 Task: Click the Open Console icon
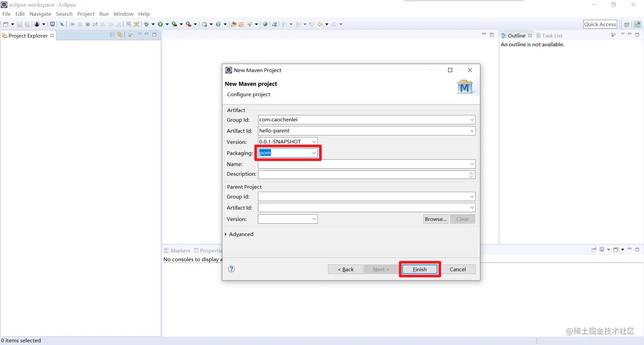tap(616, 249)
